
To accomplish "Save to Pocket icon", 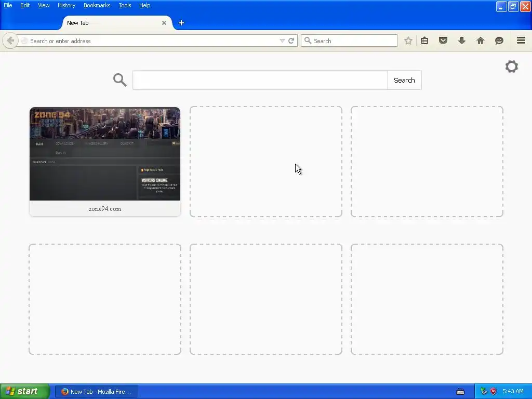I will (443, 41).
